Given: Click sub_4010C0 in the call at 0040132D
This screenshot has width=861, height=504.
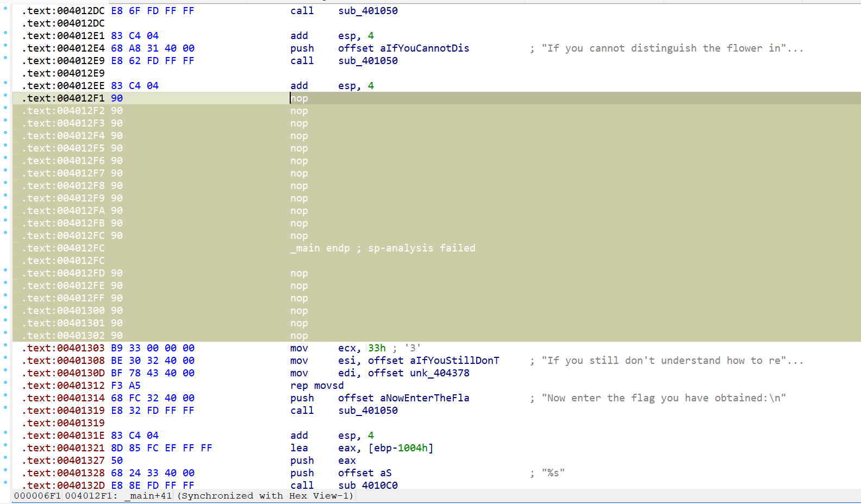Looking at the screenshot, I should tap(367, 485).
